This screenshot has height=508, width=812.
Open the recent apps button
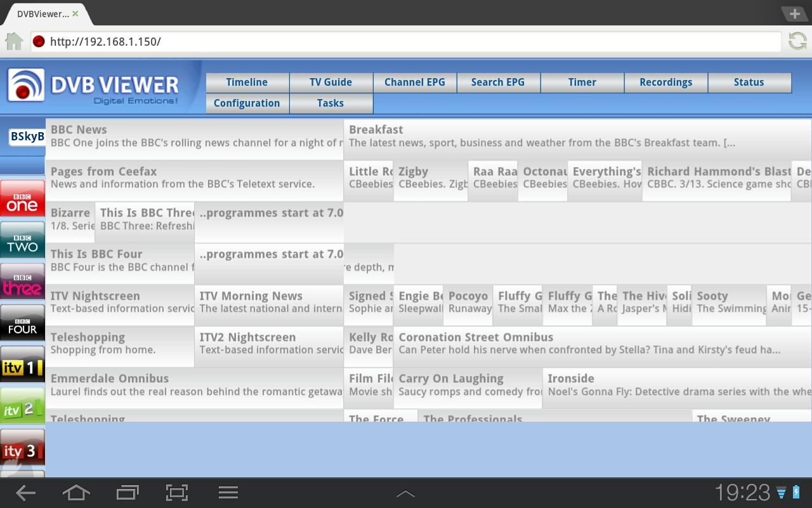[128, 493]
